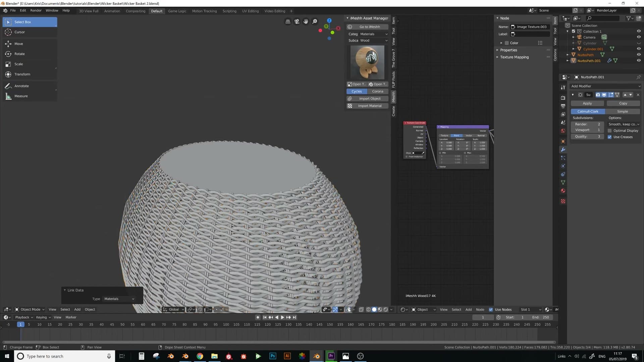Viewport: 644px width, 362px height.
Task: Toggle the Use Nodes checkbox
Action: [491, 310]
